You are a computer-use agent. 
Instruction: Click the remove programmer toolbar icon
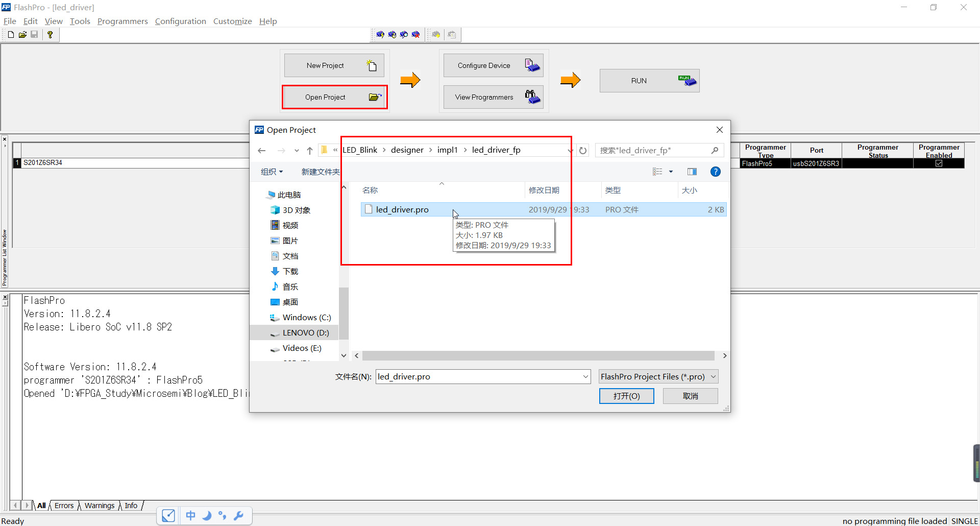click(416, 34)
